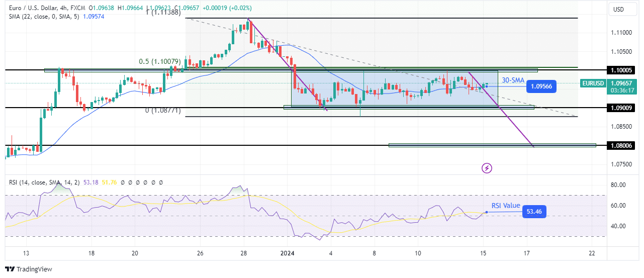Image resolution: width=644 pixels, height=278 pixels.
Task: Click the 1.09566 30-SMA value callout
Action: coord(541,87)
